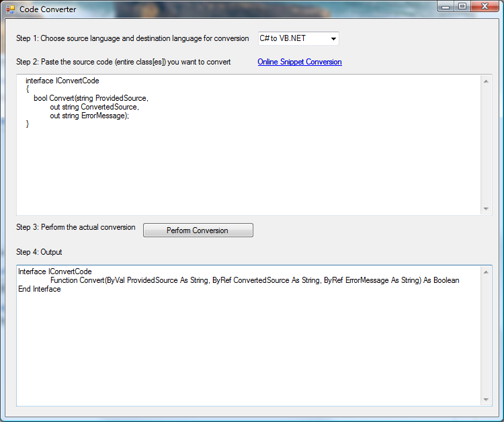Viewport: 504px width, 422px height.
Task: Place cursor on 'End Interface' output line
Action: point(40,289)
